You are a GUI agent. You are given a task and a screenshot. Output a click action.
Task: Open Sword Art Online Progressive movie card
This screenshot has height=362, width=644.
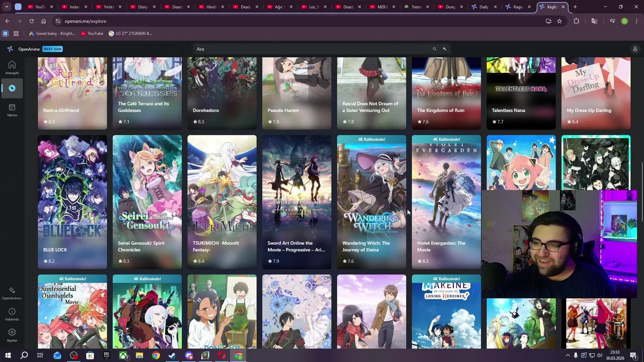point(297,202)
